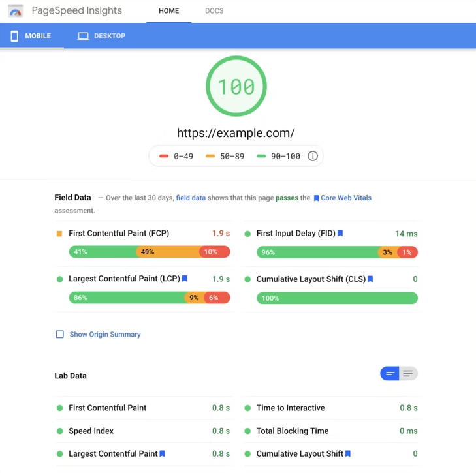Switch Lab Data to the expanded list view toggle
This screenshot has height=473, width=476.
click(x=408, y=373)
